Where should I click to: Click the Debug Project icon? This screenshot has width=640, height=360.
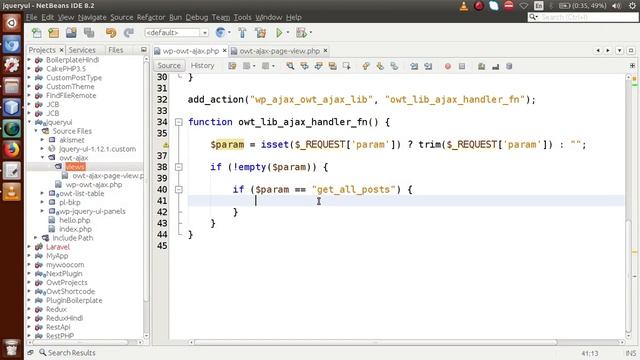click(x=302, y=33)
